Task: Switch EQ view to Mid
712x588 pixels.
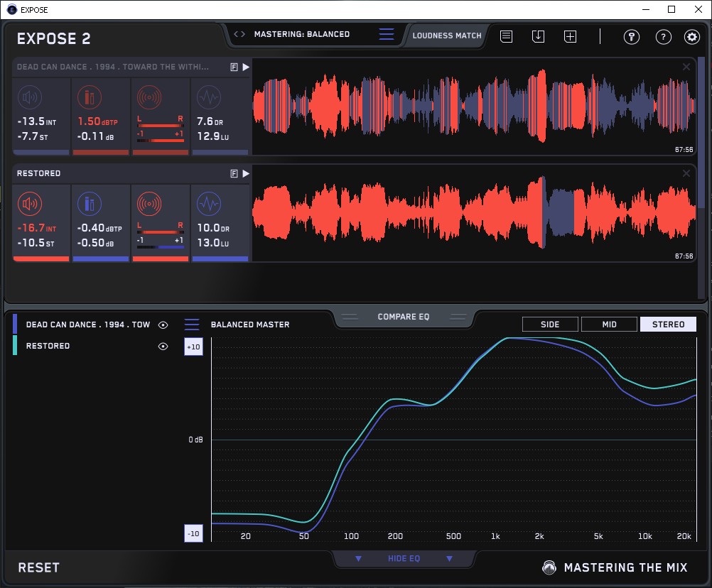Action: pyautogui.click(x=609, y=325)
